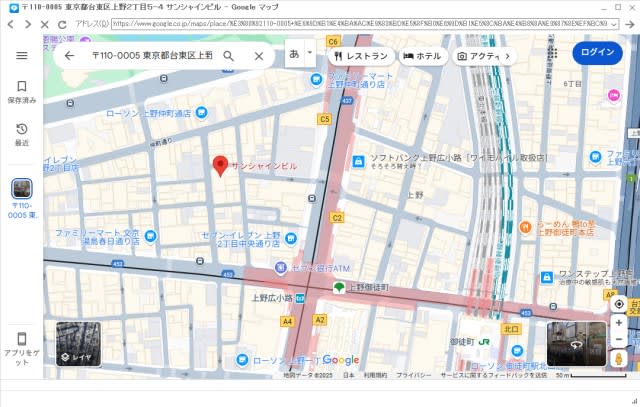Image resolution: width=640 pixels, height=407 pixels.
Task: Filter by Hotels (ホテル) chip
Action: click(x=422, y=56)
